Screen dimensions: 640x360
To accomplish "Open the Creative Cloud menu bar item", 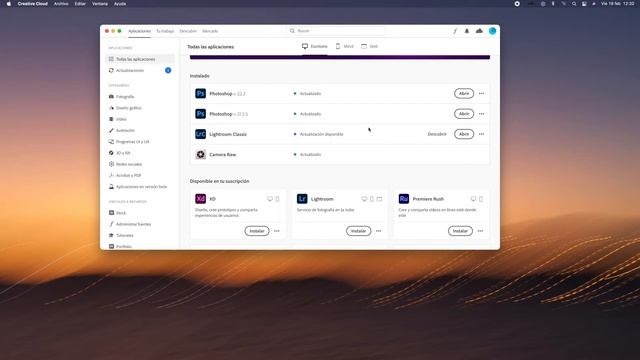I will click(33, 4).
